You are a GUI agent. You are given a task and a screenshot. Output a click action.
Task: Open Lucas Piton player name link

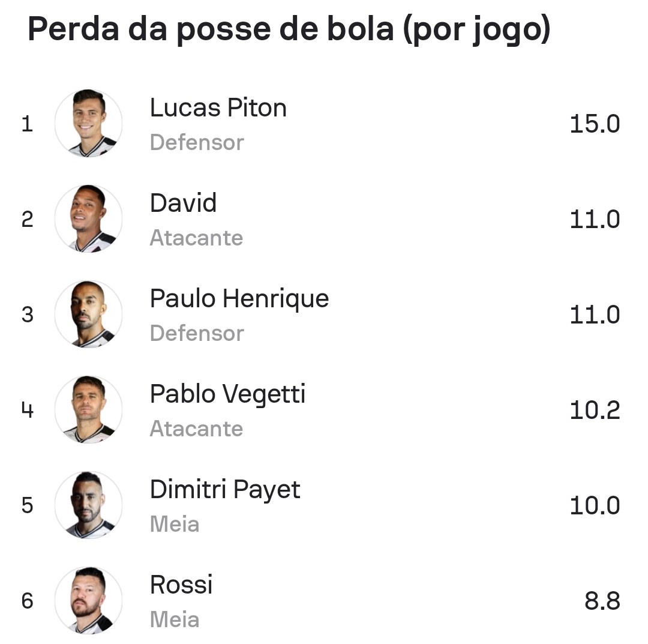coord(218,108)
